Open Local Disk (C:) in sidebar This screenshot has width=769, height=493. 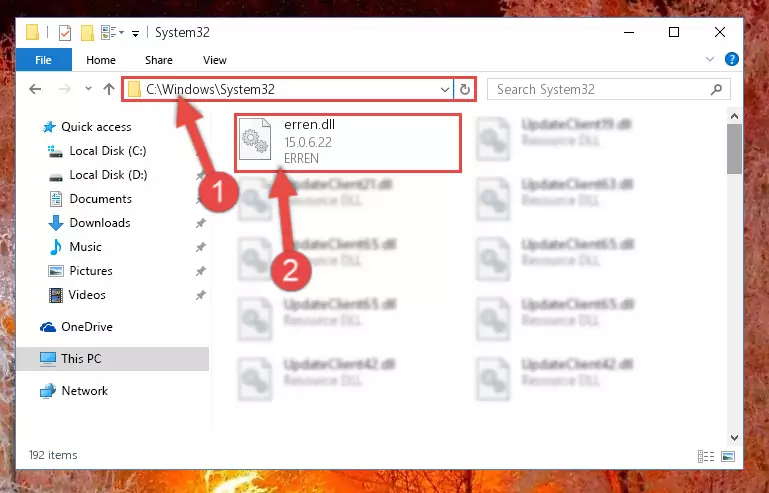97,151
